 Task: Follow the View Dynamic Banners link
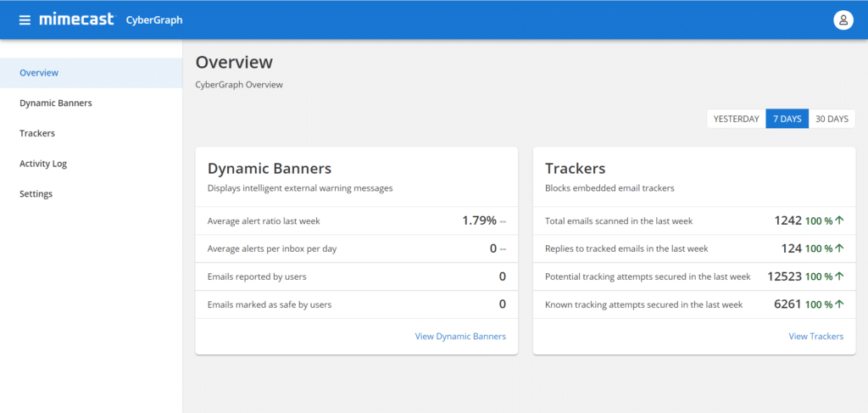tap(460, 336)
